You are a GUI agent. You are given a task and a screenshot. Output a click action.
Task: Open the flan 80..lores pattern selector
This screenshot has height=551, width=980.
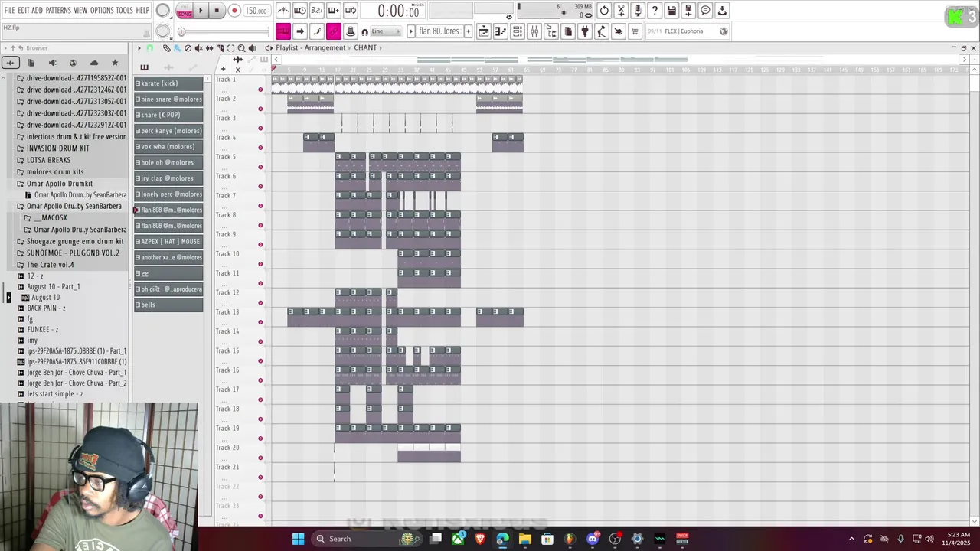[x=439, y=31]
